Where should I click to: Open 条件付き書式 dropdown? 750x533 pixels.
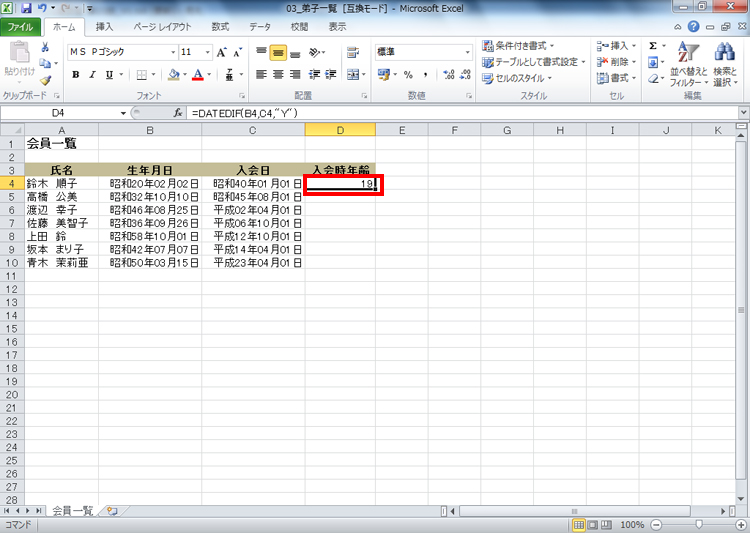click(518, 46)
